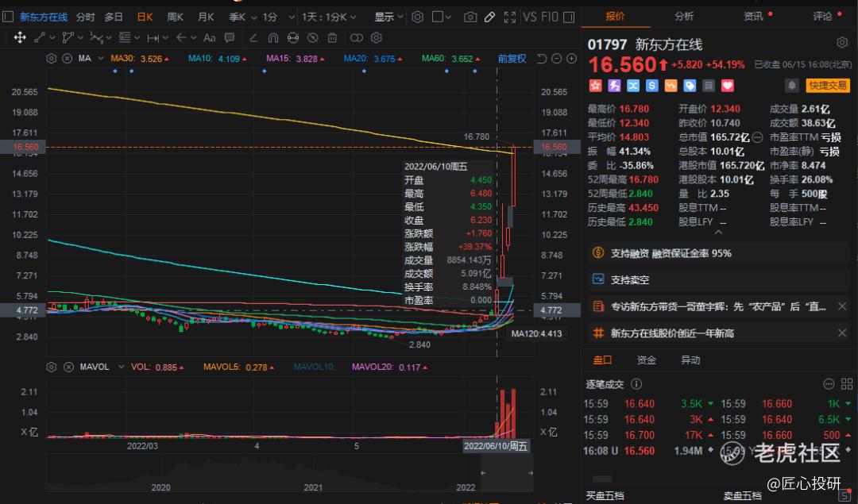The width and height of the screenshot is (858, 504).
Task: Click the purple lightning tag icon
Action: click(614, 86)
